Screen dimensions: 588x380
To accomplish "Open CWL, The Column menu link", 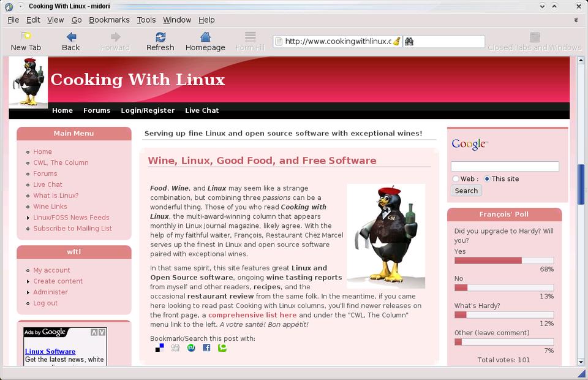I will 61,163.
